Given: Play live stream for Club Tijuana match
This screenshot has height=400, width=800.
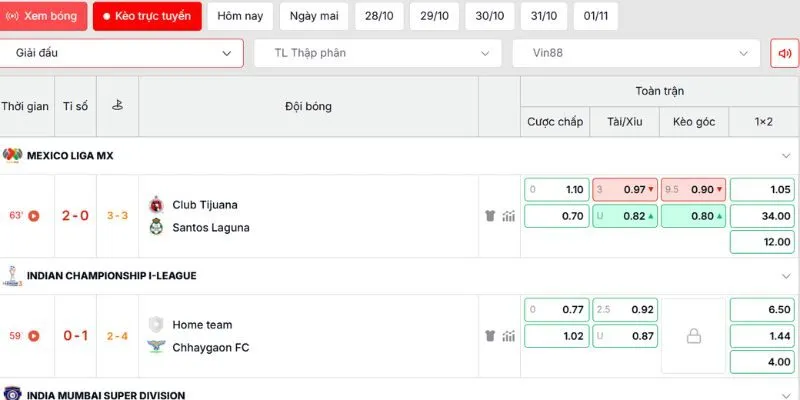Looking at the screenshot, I should (x=34, y=216).
